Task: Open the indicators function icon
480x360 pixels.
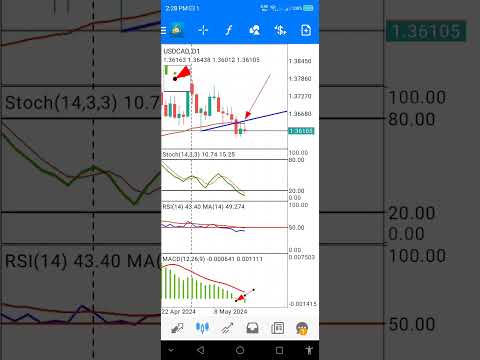Action: (x=229, y=31)
